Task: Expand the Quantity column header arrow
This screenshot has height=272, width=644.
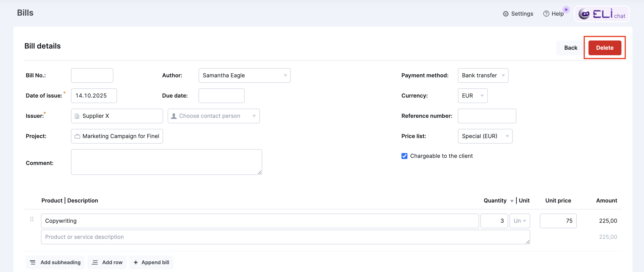Action: (x=512, y=201)
